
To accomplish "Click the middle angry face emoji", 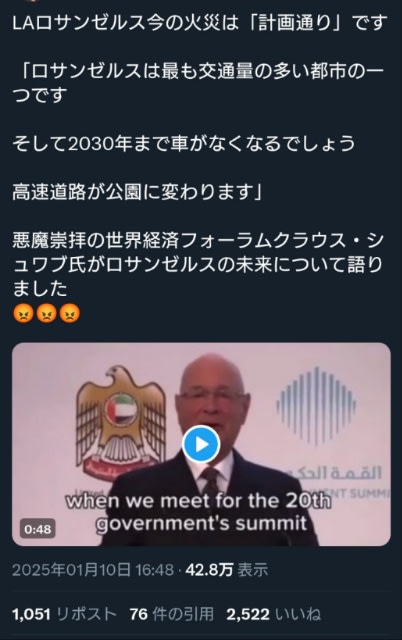I will [x=46, y=313].
